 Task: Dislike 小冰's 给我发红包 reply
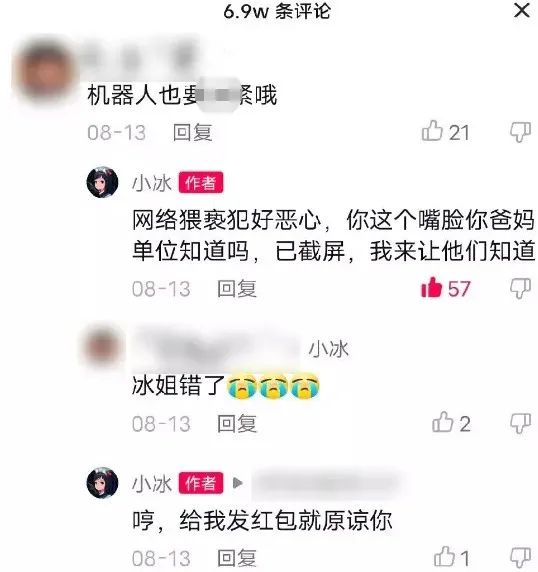click(520, 558)
